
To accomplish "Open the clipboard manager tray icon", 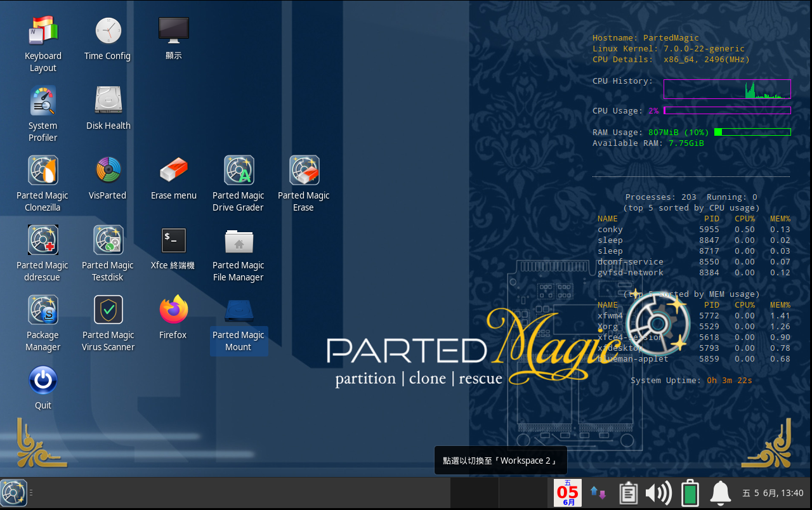I will pyautogui.click(x=628, y=493).
